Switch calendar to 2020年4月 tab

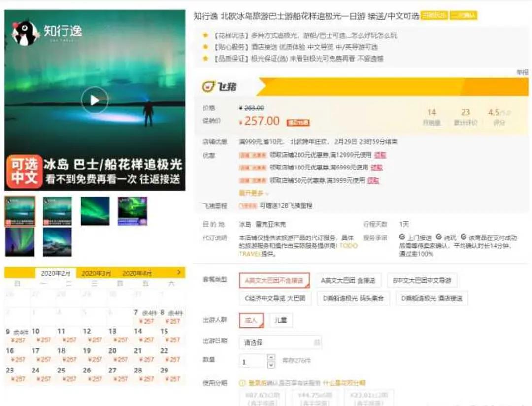(137, 273)
